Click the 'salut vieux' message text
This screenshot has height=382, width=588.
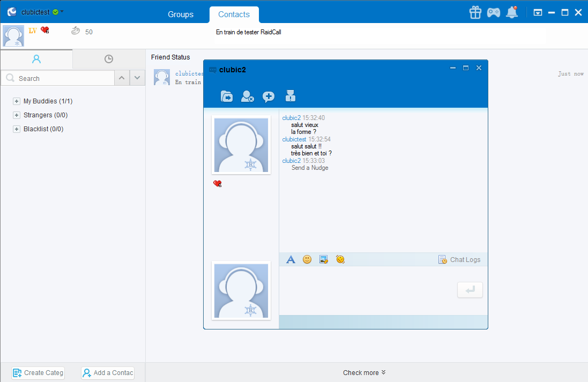304,125
